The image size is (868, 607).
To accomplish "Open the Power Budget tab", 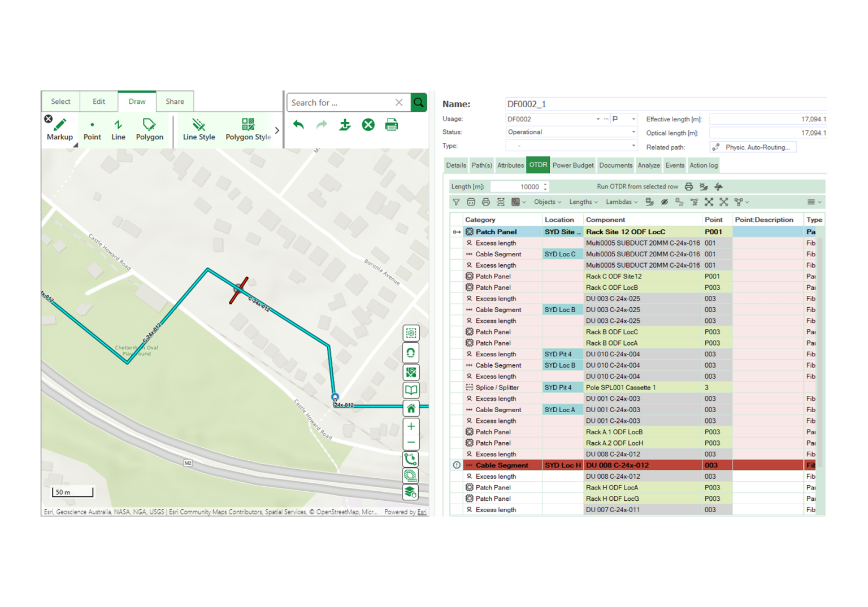I will 573,165.
